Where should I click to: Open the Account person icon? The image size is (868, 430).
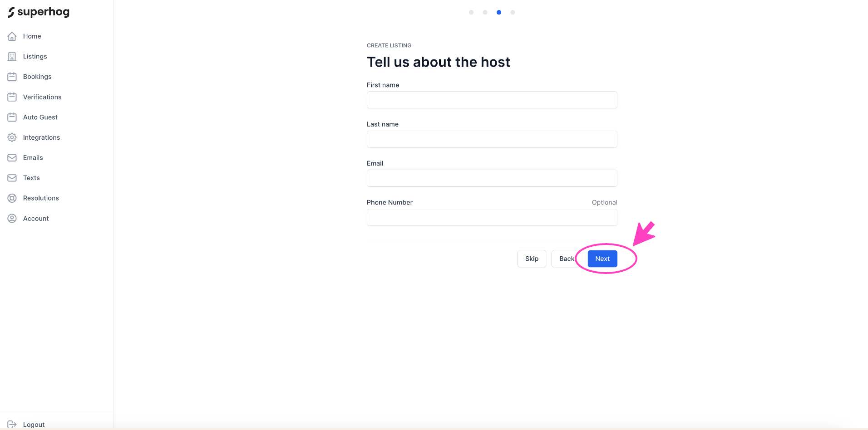[12, 219]
